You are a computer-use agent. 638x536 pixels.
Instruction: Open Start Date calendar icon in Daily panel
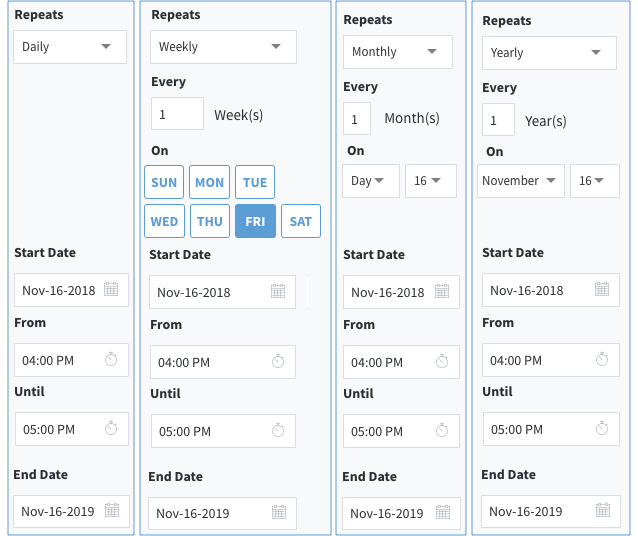(111, 290)
